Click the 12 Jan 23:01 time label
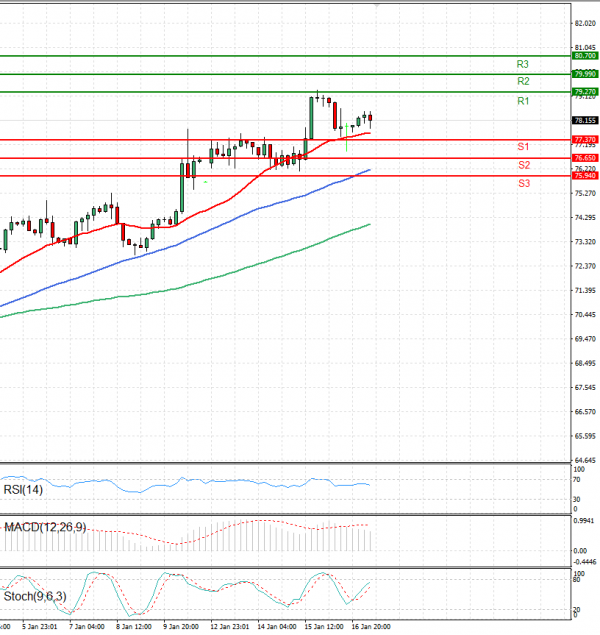 230,626
